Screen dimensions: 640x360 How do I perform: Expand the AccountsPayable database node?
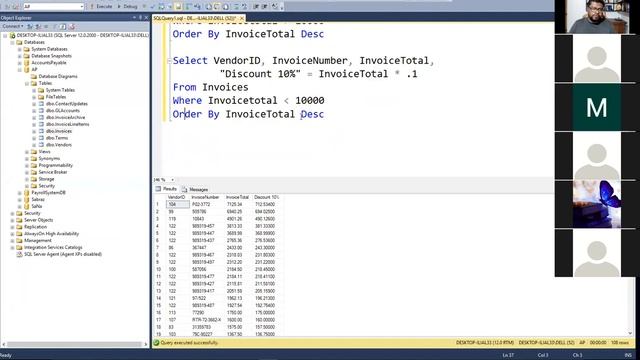pos(19,63)
